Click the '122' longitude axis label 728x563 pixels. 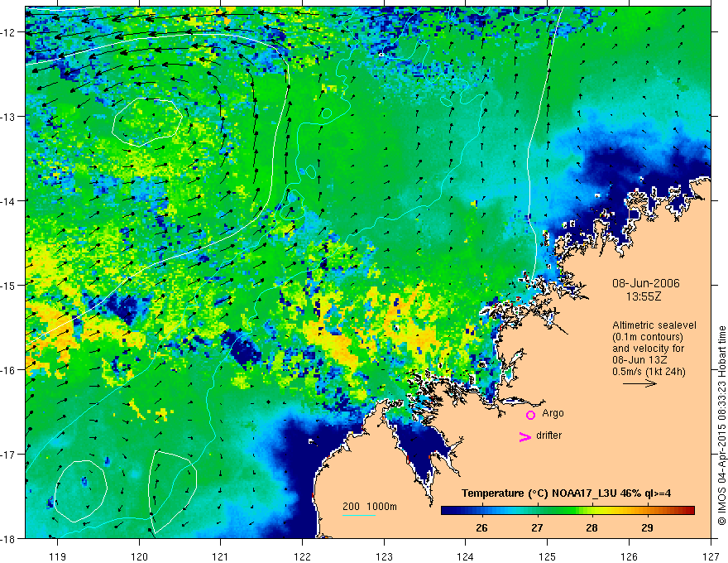pos(302,556)
